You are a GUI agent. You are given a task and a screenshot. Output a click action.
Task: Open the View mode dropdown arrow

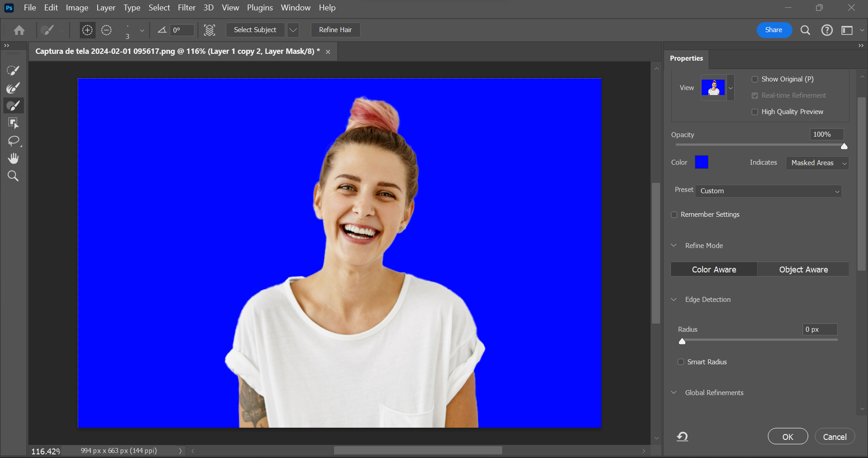tap(731, 88)
